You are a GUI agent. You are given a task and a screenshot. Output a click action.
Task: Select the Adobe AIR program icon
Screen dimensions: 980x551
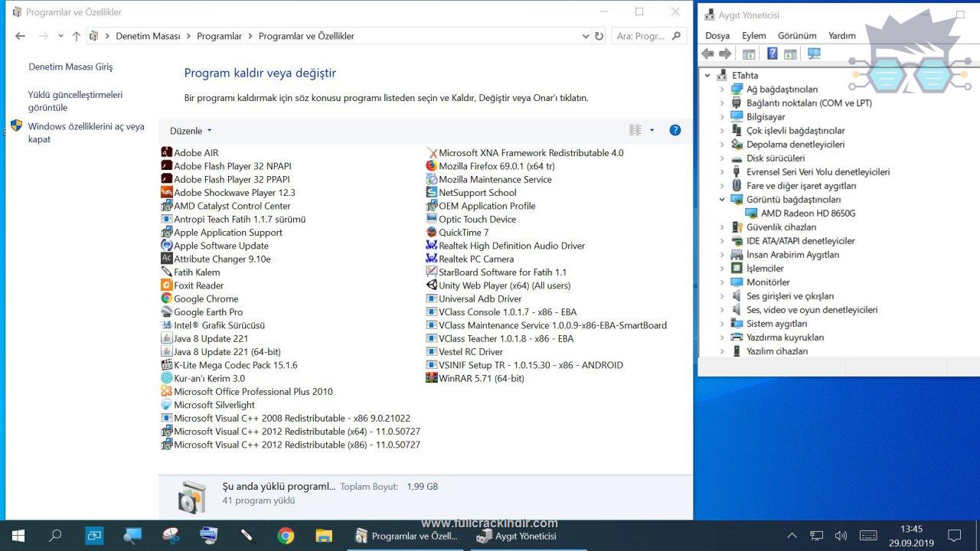coord(167,152)
